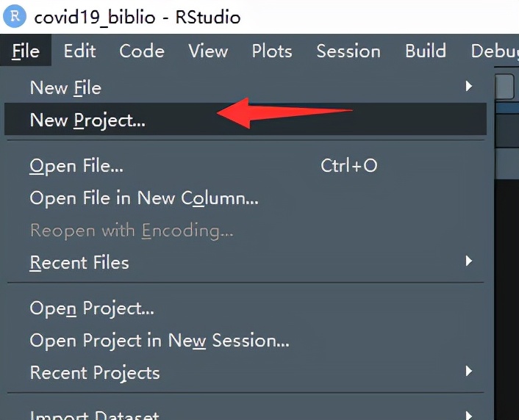Choose Open Project in New Session...
The image size is (519, 420).
pyautogui.click(x=160, y=341)
